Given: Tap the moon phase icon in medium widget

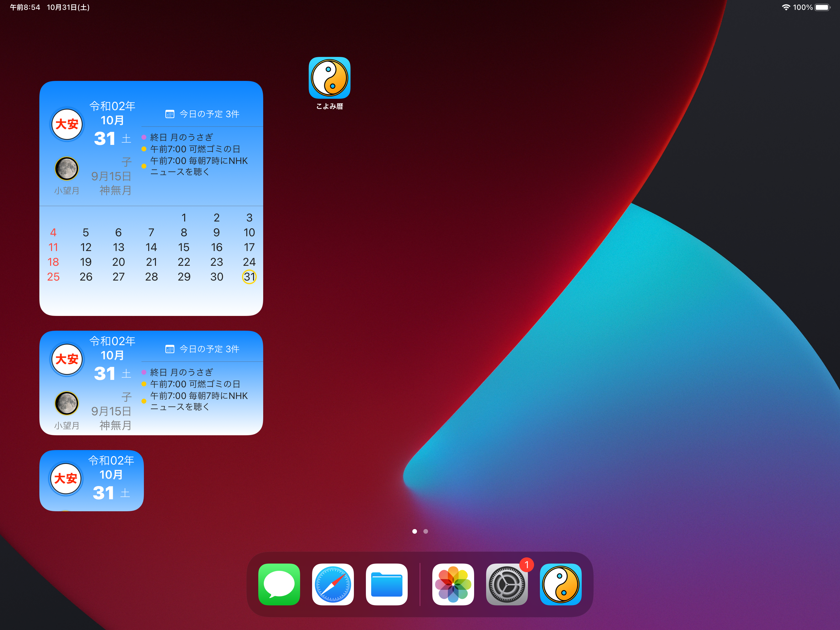Looking at the screenshot, I should (x=67, y=403).
